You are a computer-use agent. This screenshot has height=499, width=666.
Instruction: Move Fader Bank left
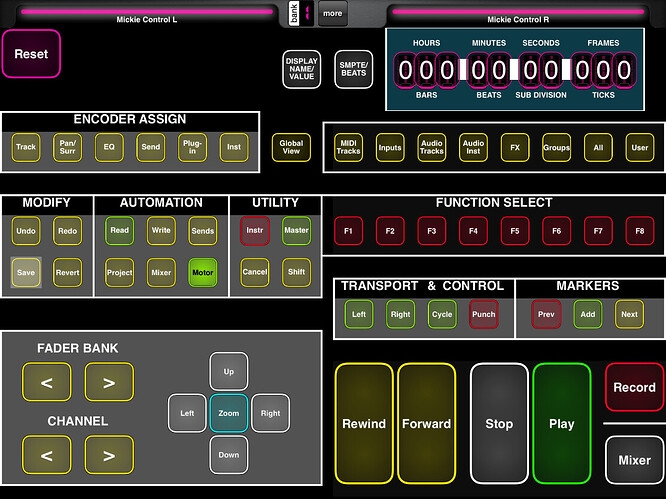[47, 382]
